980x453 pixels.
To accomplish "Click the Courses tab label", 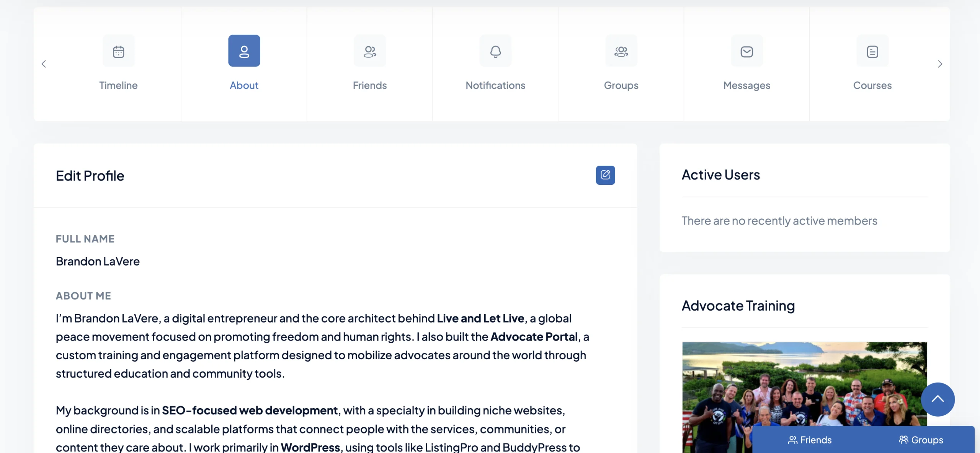I will click(872, 85).
